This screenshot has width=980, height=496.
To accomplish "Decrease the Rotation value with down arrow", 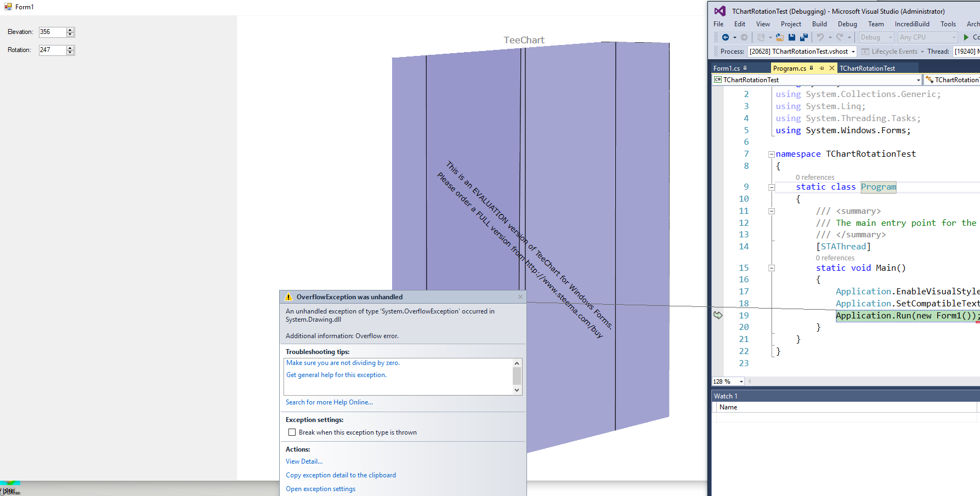I will click(x=70, y=53).
